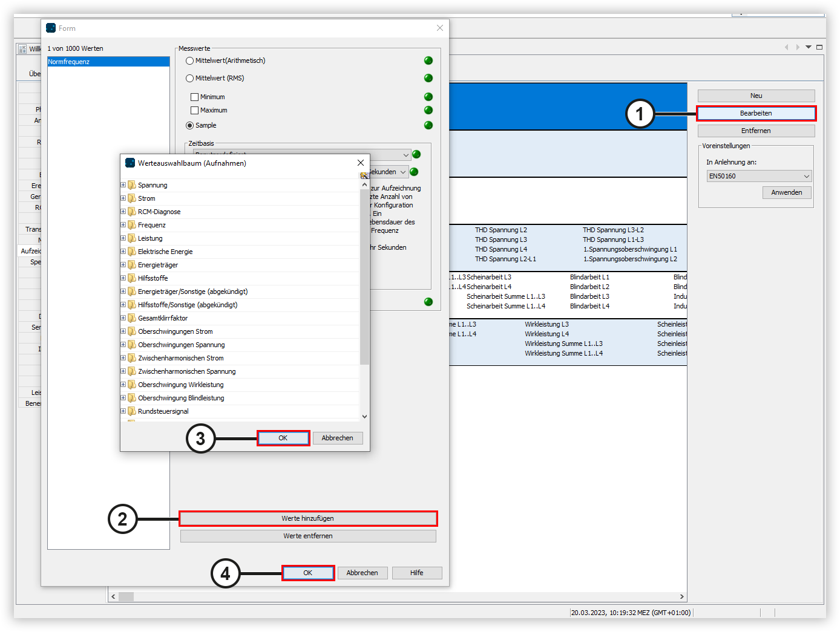This screenshot has width=840, height=632.
Task: Click the Spannung folder icon
Action: click(x=133, y=185)
